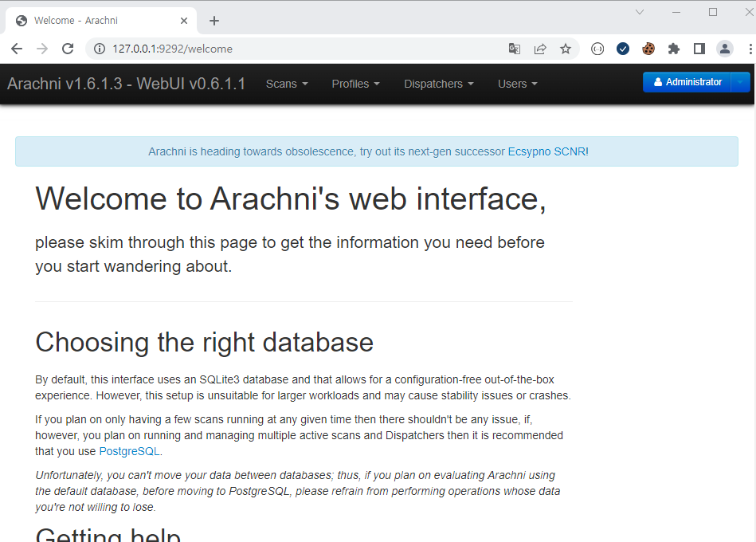
Task: Open the Chrome three-dot menu
Action: click(750, 49)
